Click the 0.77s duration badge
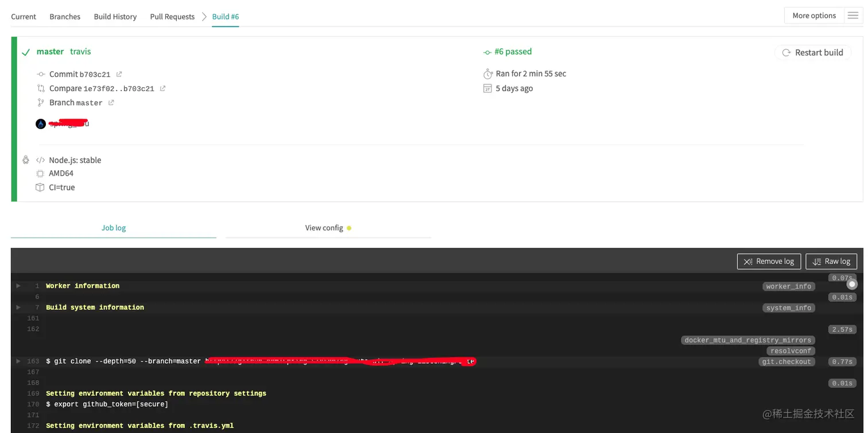 tap(842, 362)
